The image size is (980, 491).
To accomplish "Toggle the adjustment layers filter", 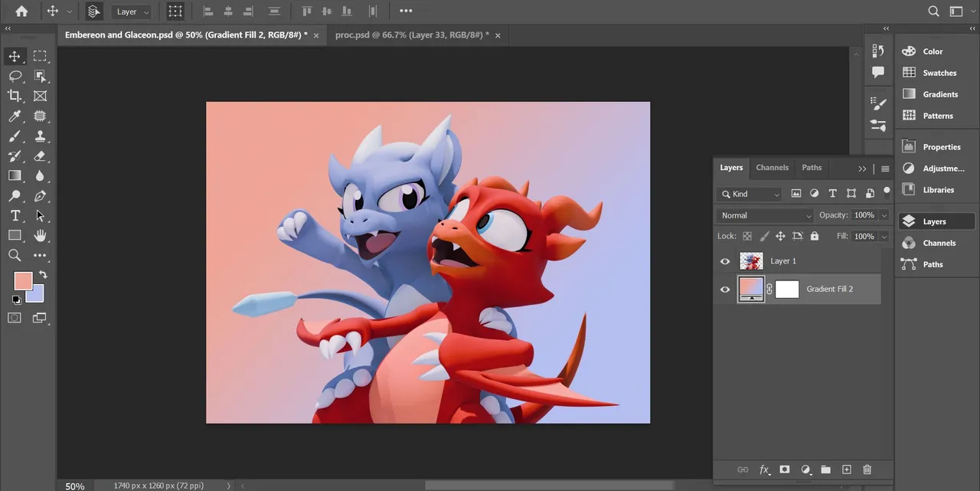I will click(815, 194).
